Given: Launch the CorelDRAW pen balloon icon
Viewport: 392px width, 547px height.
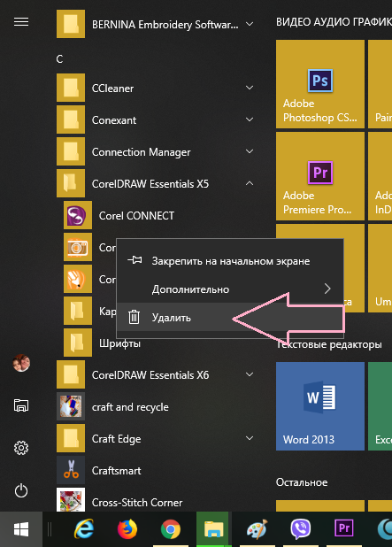Looking at the screenshot, I should [x=78, y=279].
